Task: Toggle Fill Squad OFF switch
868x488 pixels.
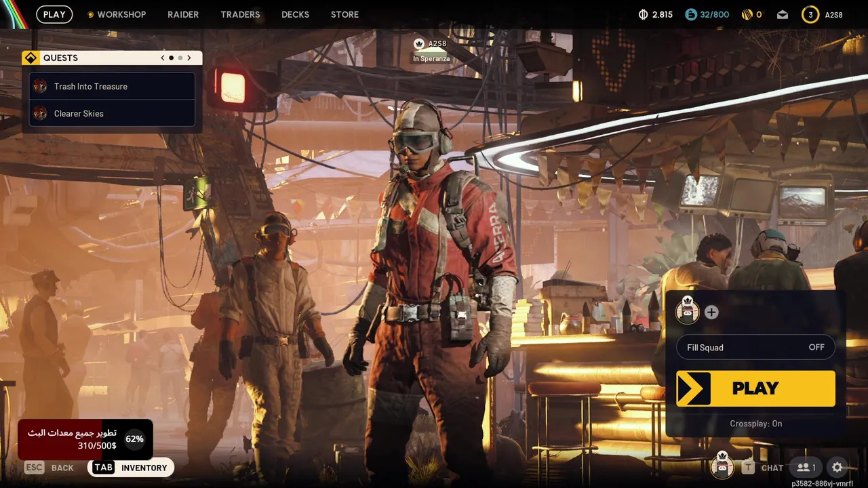Action: 755,347
